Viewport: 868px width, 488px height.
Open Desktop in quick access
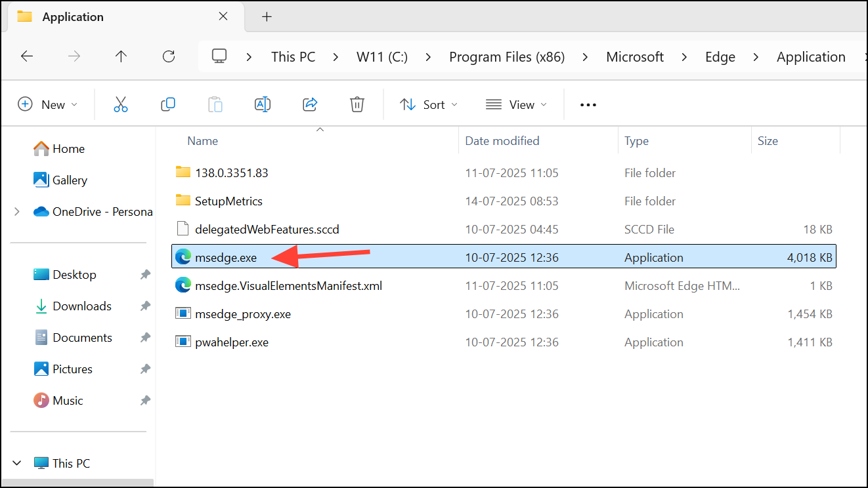click(65, 275)
